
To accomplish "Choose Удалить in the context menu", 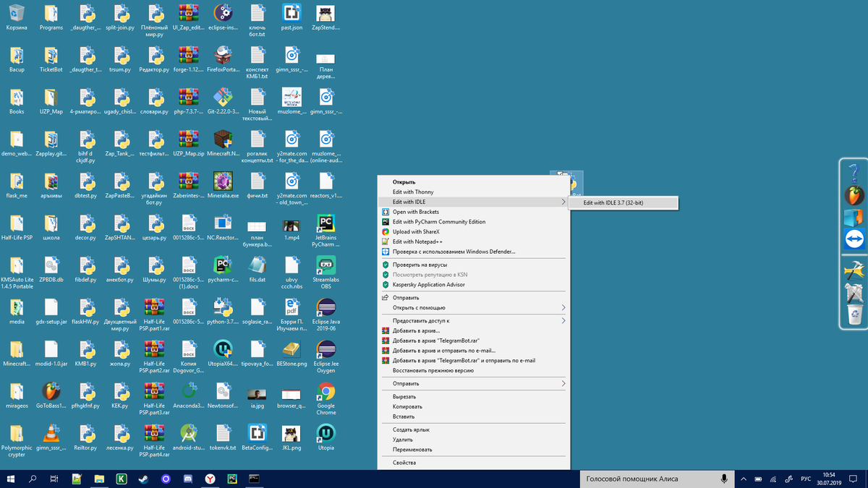I will (474, 440).
